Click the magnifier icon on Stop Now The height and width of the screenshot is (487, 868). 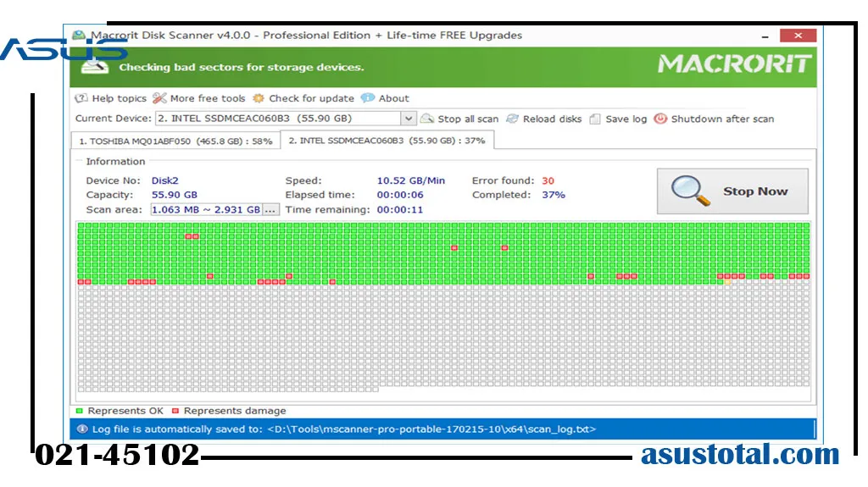coord(690,191)
